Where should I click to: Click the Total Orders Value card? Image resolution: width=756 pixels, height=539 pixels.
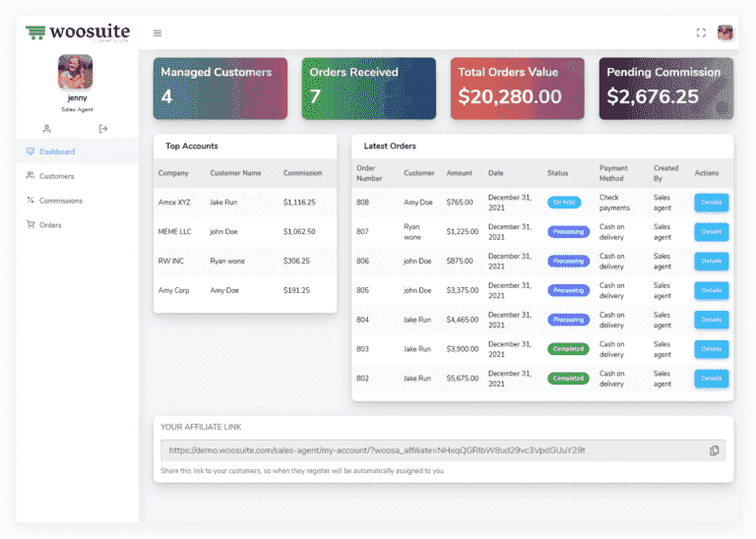518,89
